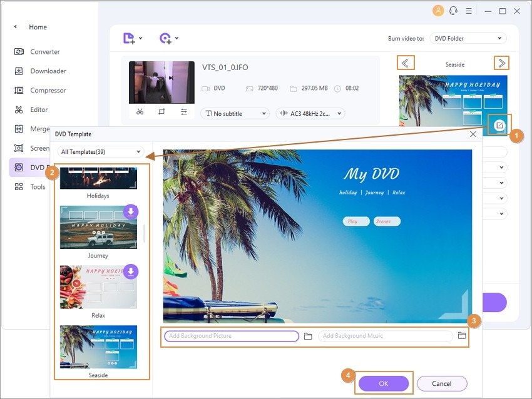Select the Seaside template thumbnail

tap(98, 347)
